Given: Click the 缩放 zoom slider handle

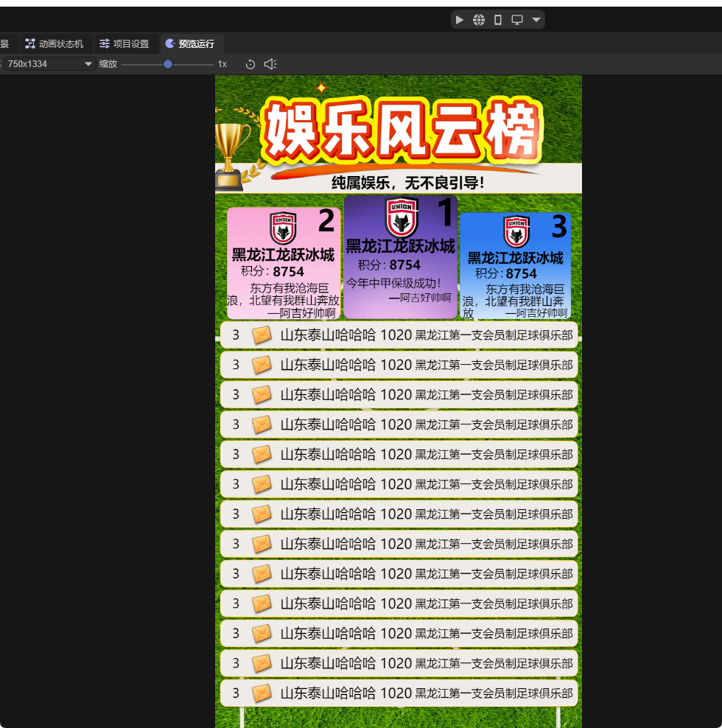Looking at the screenshot, I should (168, 64).
